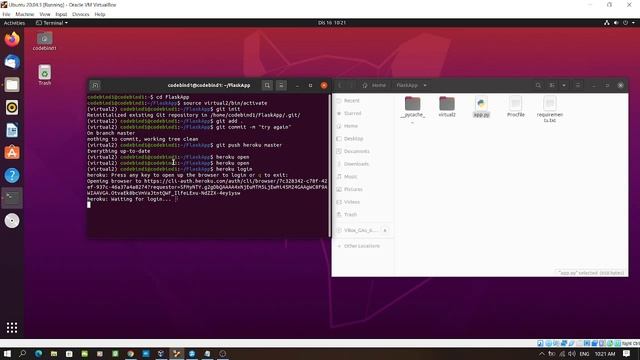
Task: Open the Activities overview
Action: click(x=14, y=23)
